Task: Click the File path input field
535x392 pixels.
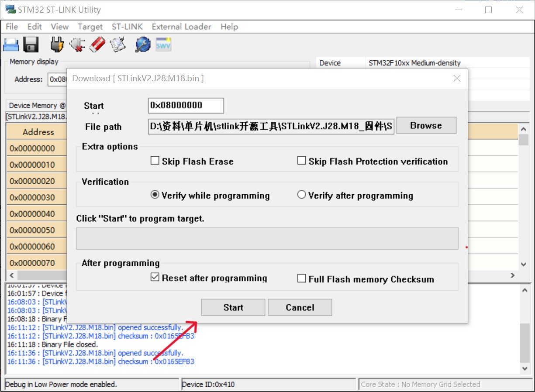Action: [x=271, y=127]
